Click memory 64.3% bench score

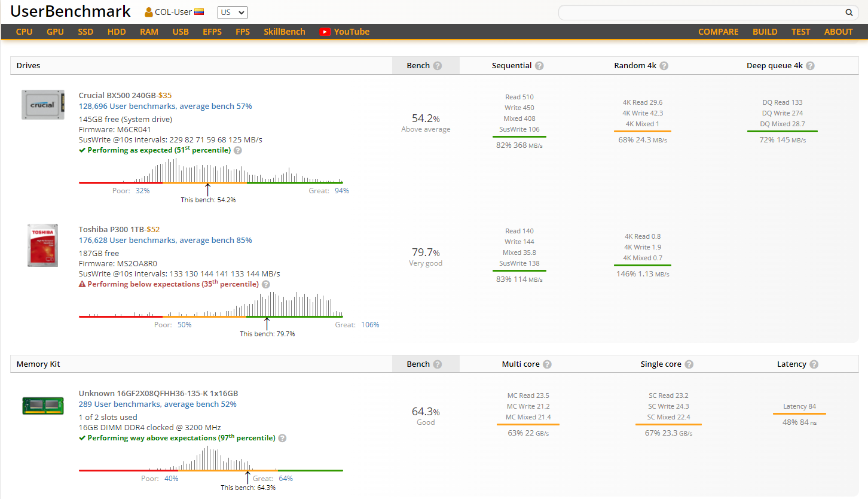click(x=426, y=412)
